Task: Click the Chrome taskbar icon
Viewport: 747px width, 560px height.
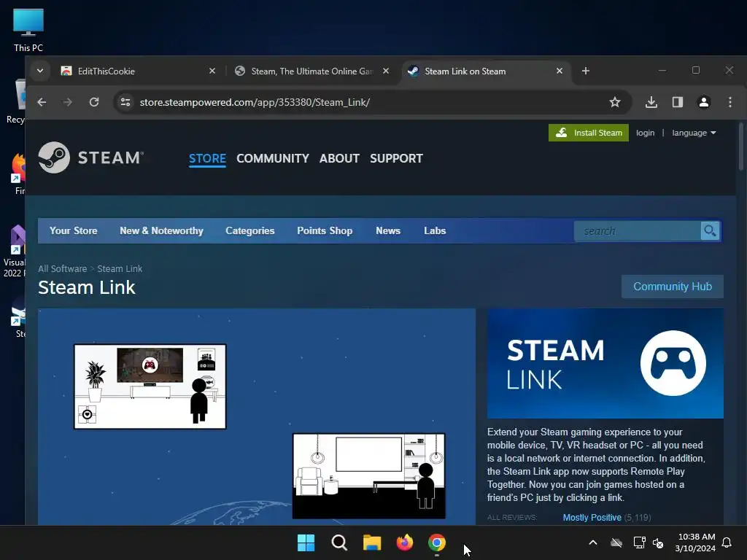Action: point(437,542)
